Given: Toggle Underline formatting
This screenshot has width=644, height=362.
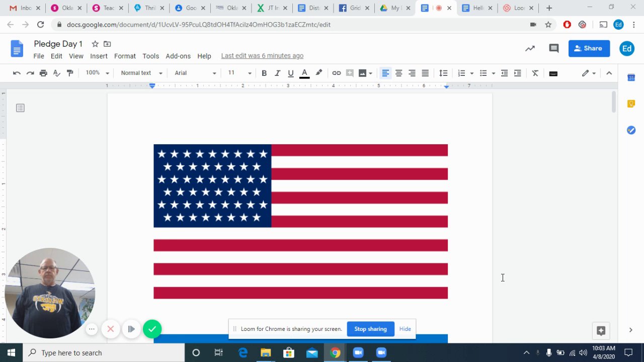Looking at the screenshot, I should click(291, 73).
